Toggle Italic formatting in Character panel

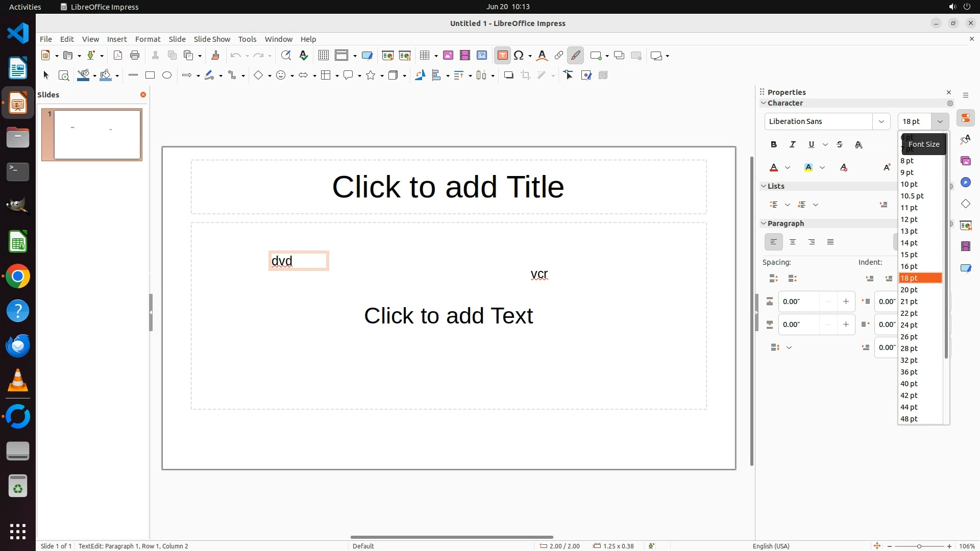(792, 145)
